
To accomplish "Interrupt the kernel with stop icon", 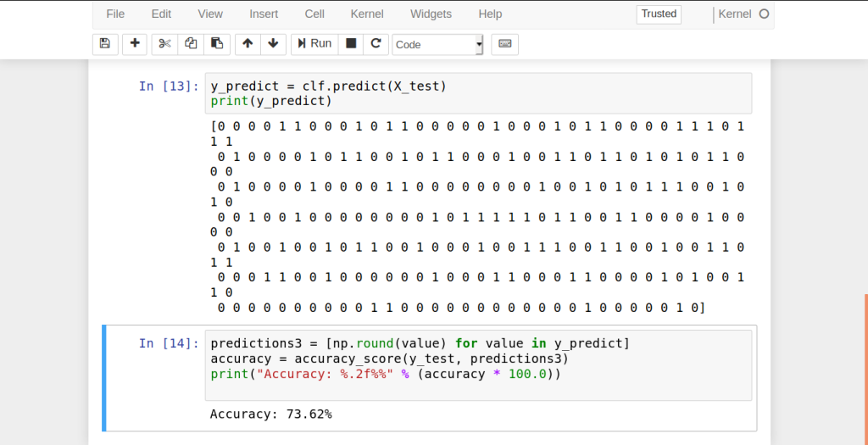I will tap(351, 44).
